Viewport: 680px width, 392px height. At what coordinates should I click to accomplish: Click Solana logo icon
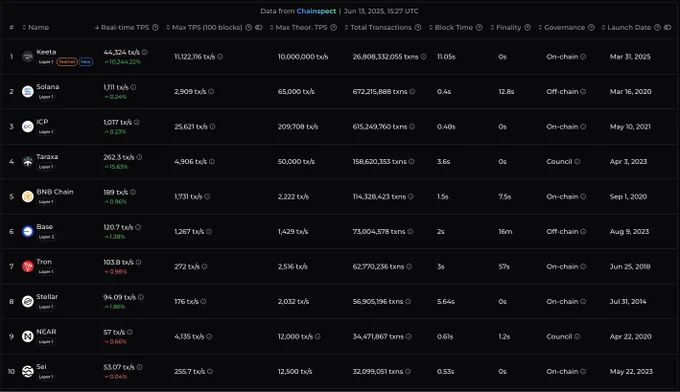pyautogui.click(x=28, y=91)
